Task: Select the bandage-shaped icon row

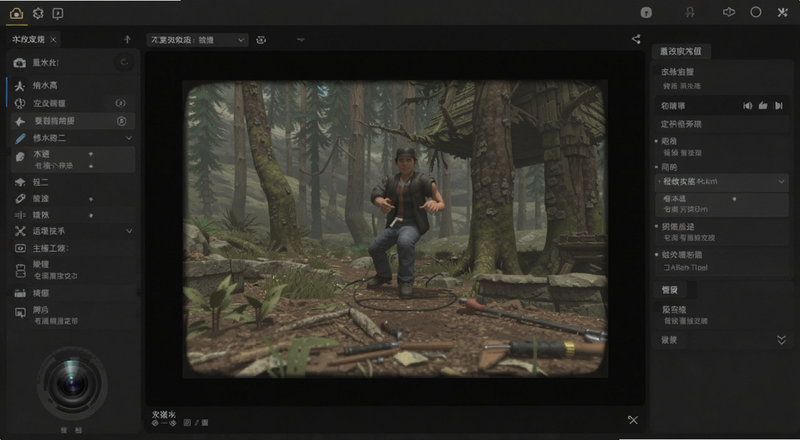Action: [73, 199]
